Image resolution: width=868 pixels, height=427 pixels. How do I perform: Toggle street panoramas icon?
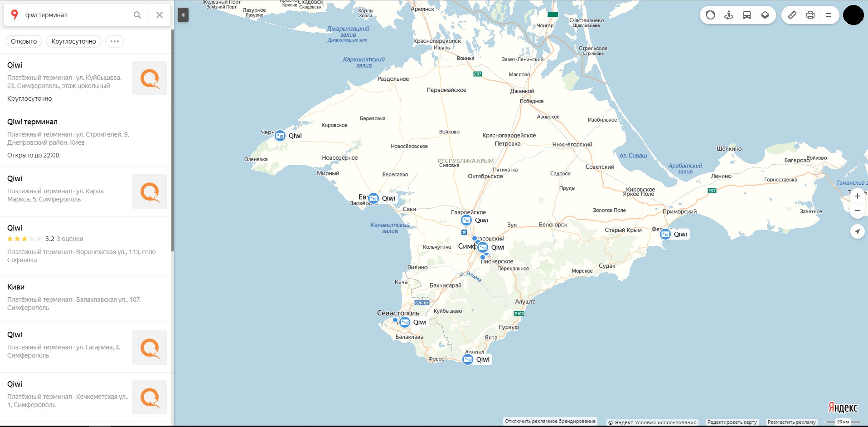[x=729, y=15]
